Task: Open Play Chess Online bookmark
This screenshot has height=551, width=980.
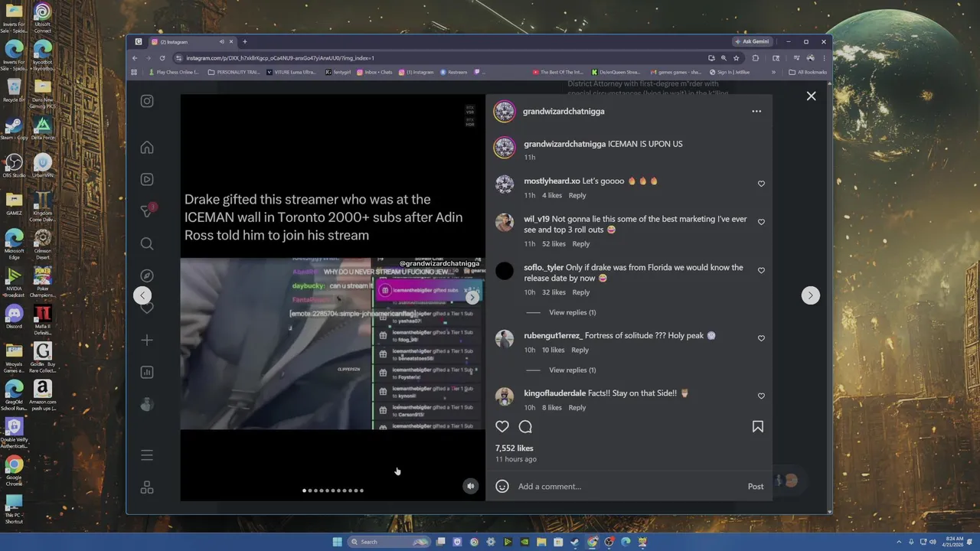Action: pyautogui.click(x=173, y=73)
